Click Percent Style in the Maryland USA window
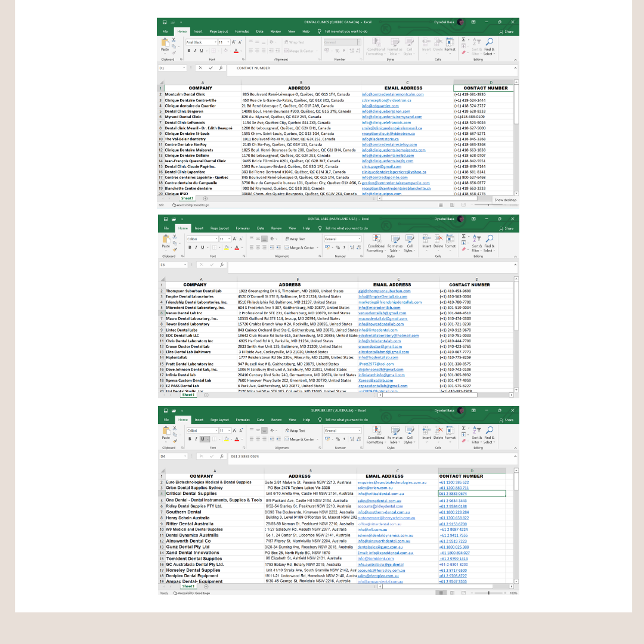This screenshot has width=644, height=644. click(338, 247)
